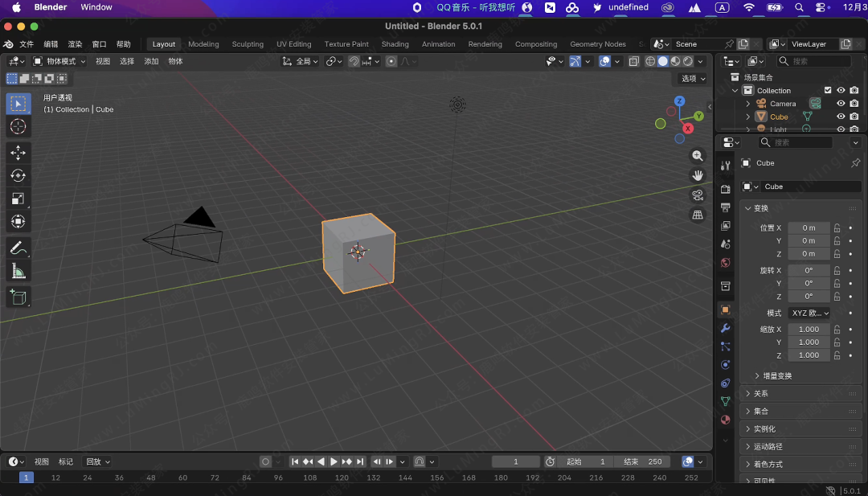This screenshot has height=496, width=868.
Task: Select the Measure tool
Action: (18, 272)
